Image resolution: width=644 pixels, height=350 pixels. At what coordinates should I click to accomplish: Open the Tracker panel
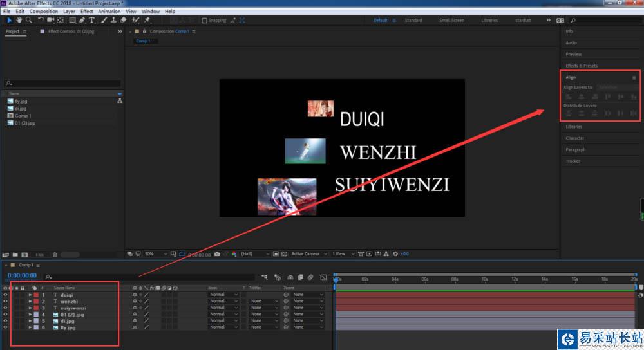[x=573, y=161]
